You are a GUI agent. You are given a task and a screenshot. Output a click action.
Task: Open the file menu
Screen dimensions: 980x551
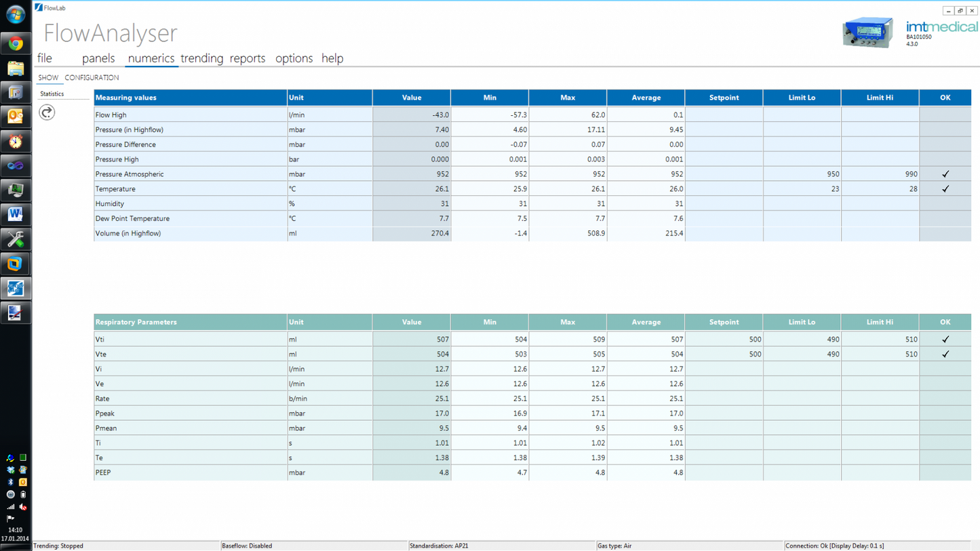coord(44,58)
